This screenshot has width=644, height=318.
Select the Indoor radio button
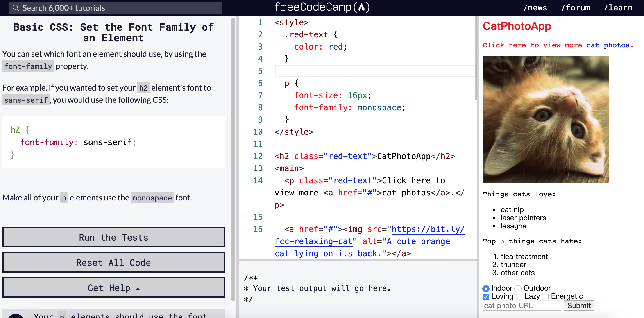tap(486, 288)
